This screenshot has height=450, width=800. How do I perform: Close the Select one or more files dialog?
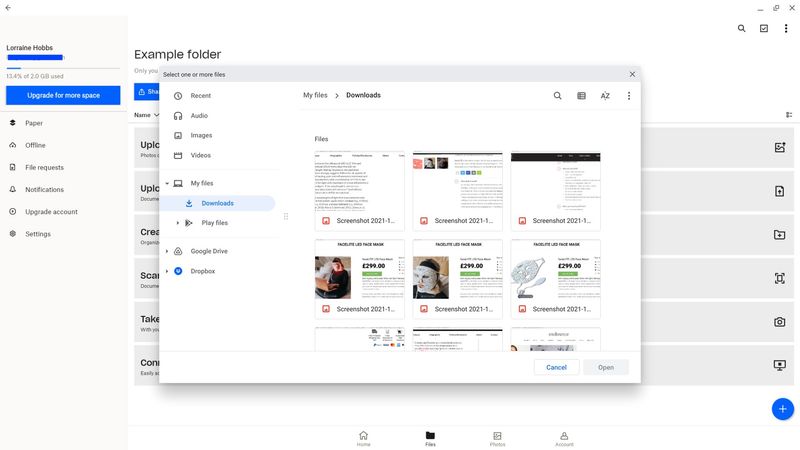coord(632,74)
